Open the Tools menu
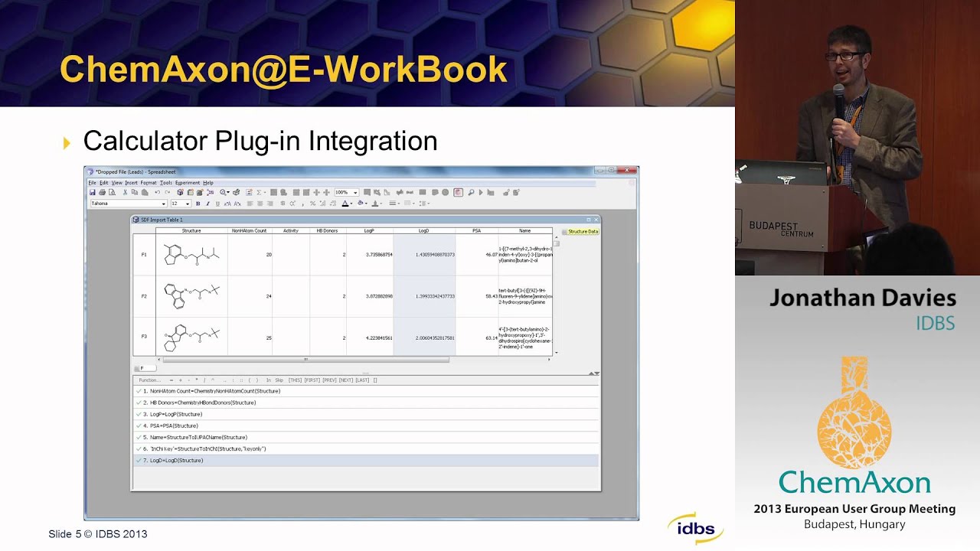This screenshot has width=980, height=551. click(x=166, y=183)
